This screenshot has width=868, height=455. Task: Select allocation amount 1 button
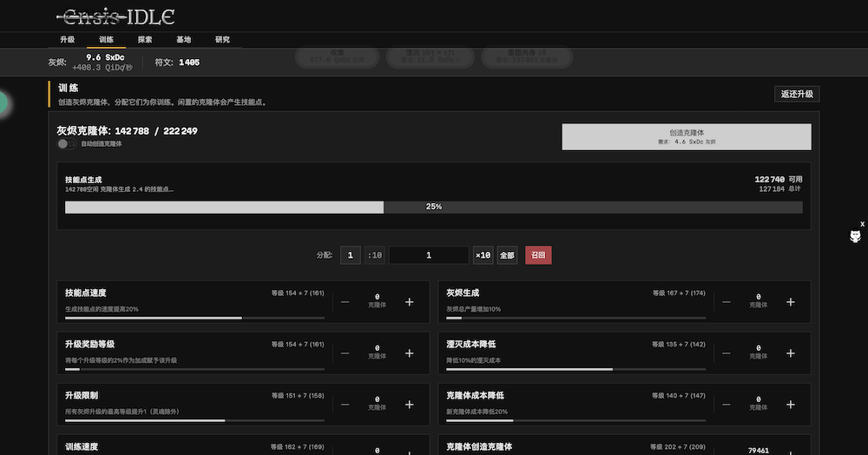[x=350, y=255]
